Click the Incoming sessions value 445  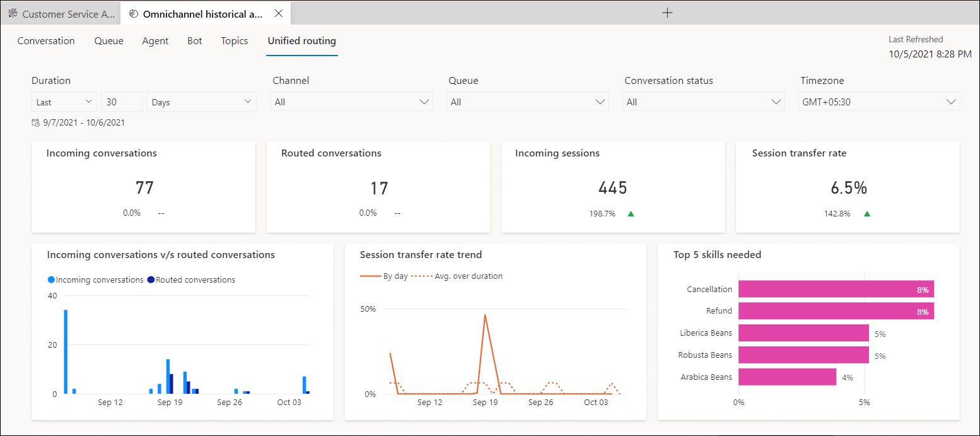[x=612, y=188]
